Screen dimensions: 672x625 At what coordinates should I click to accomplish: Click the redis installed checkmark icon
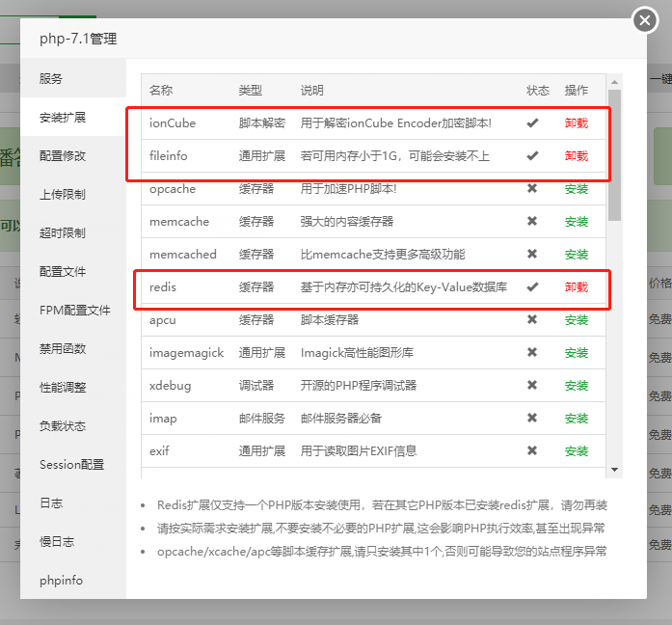coord(532,287)
